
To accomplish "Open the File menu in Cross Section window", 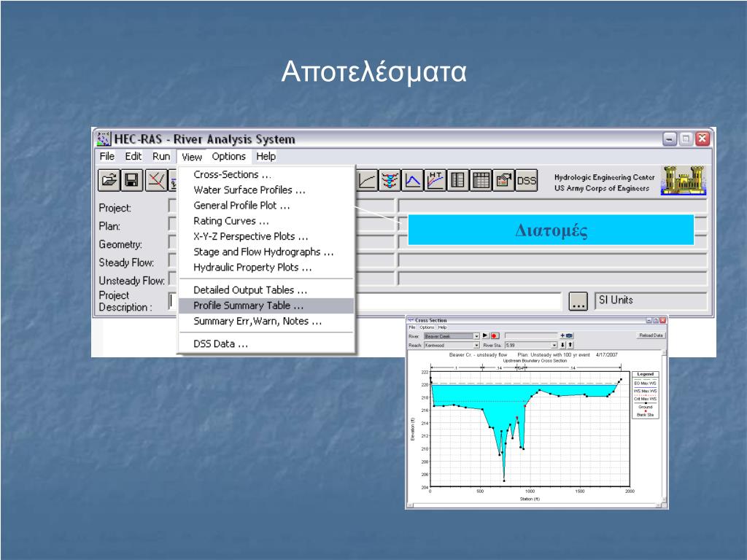I will pyautogui.click(x=412, y=327).
